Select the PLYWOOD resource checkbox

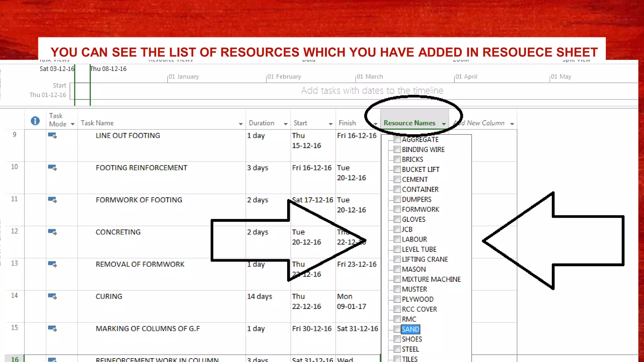tap(397, 299)
